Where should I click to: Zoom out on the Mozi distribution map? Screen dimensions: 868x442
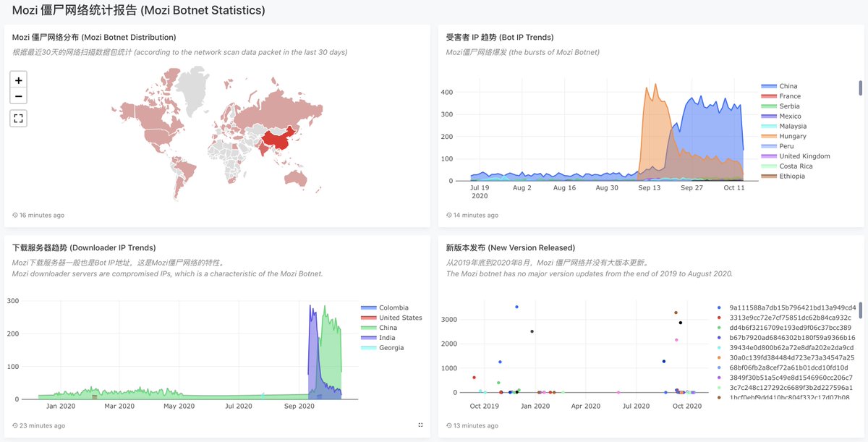click(19, 96)
